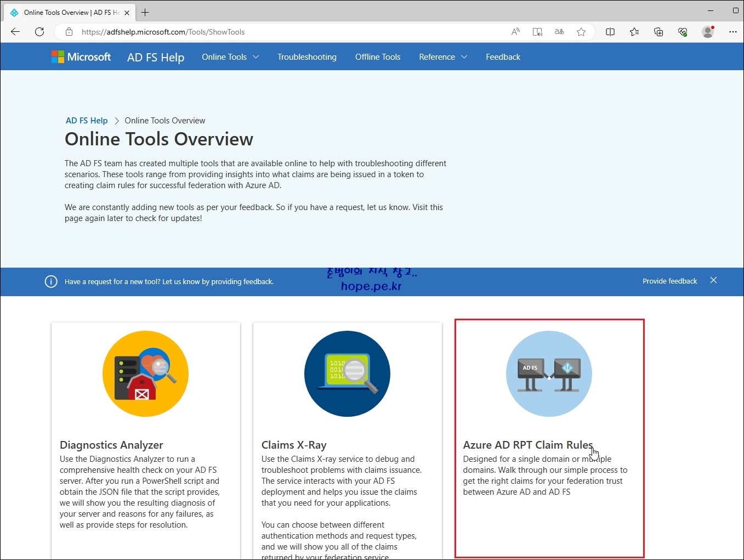
Task: Add page to favorites star icon
Action: (x=581, y=32)
